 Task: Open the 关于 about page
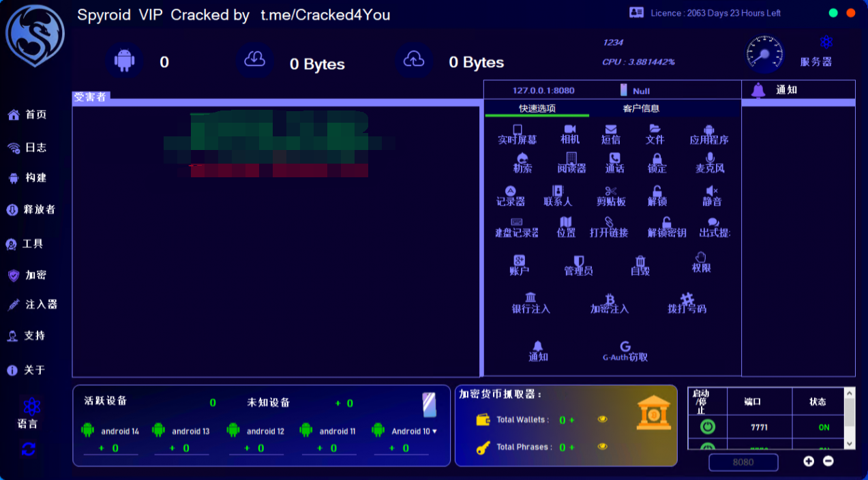tap(27, 370)
